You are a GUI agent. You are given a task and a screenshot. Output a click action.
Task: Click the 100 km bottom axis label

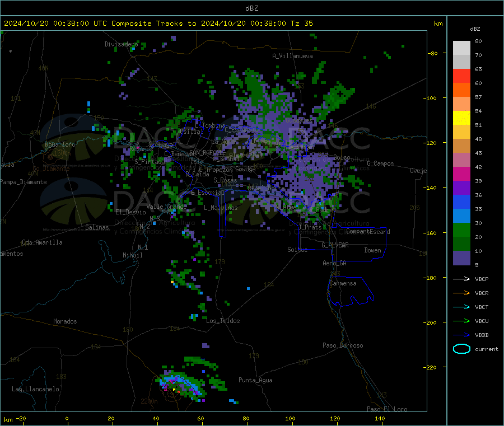coord(290,418)
